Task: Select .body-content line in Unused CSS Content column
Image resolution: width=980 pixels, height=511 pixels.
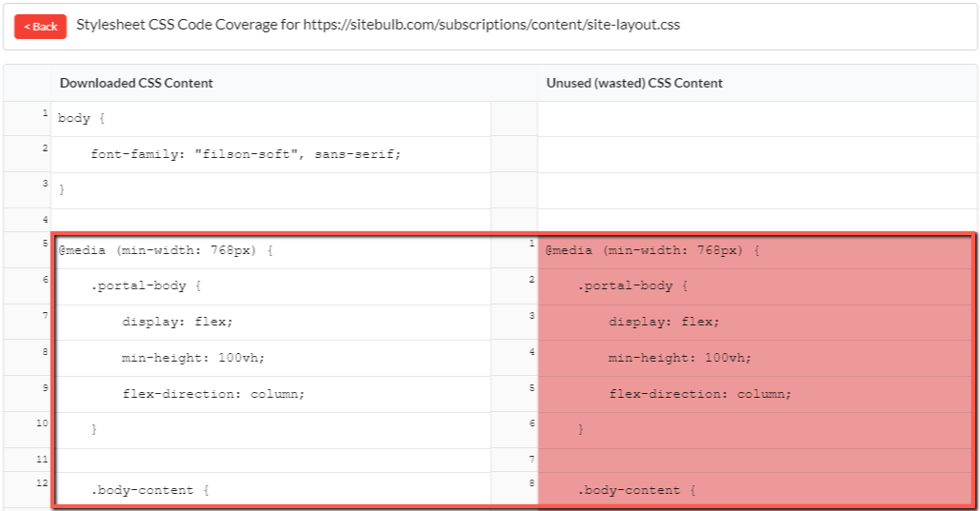Action: pyautogui.click(x=637, y=490)
